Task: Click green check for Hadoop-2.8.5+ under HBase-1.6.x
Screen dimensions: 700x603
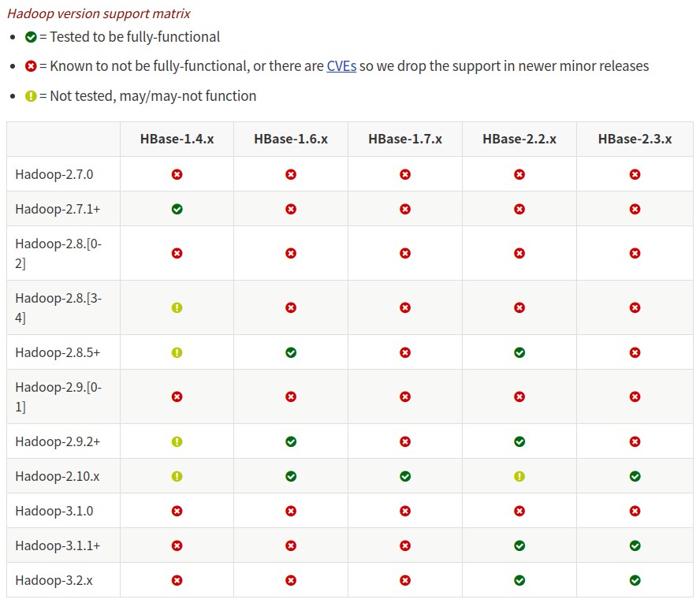Action: click(x=291, y=352)
